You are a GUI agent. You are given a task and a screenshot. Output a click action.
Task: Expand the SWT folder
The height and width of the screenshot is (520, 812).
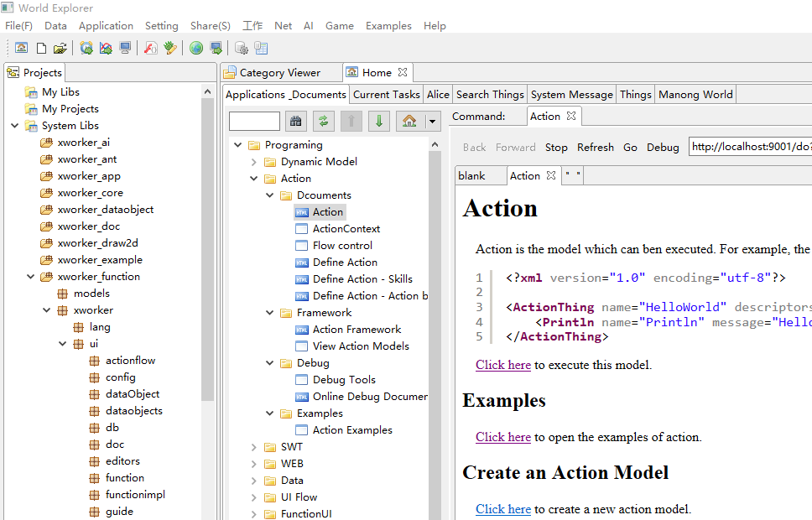[x=253, y=447]
